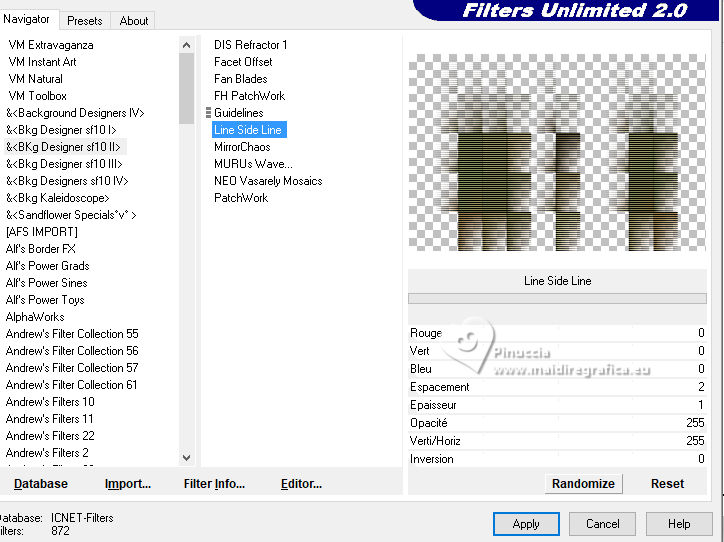
Task: Adjust the Verti/Horiz slider
Action: click(x=557, y=441)
